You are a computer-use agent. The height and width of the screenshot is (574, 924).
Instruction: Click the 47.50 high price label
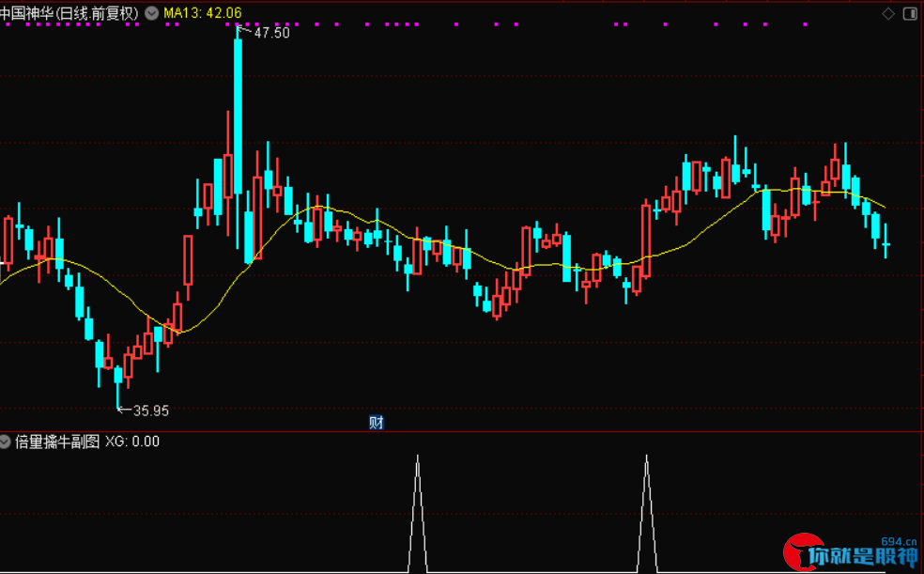(271, 33)
